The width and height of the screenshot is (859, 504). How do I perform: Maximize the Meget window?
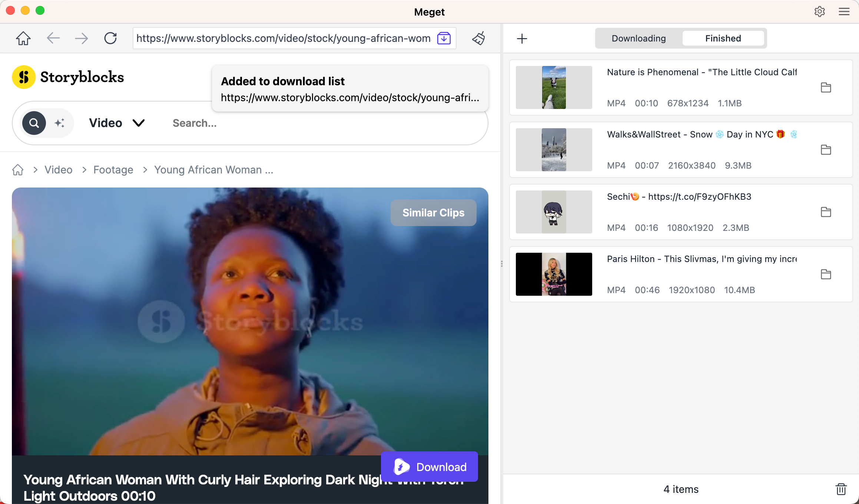[40, 10]
